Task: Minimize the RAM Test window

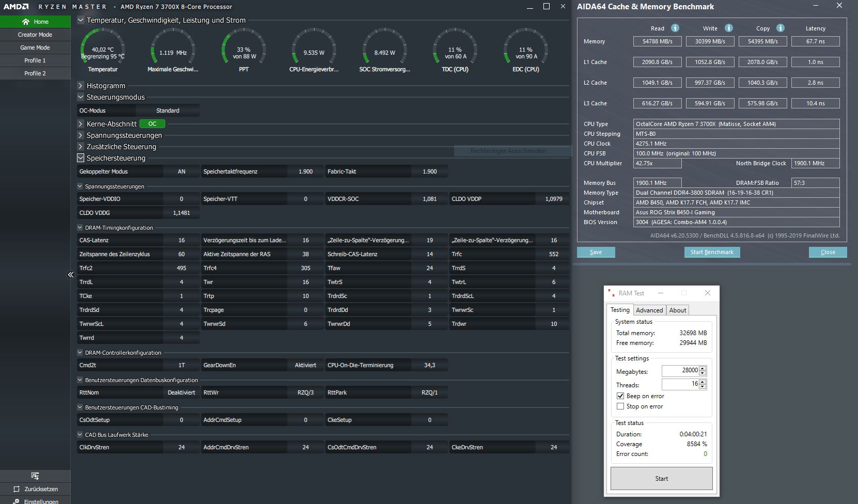Action: pos(661,293)
